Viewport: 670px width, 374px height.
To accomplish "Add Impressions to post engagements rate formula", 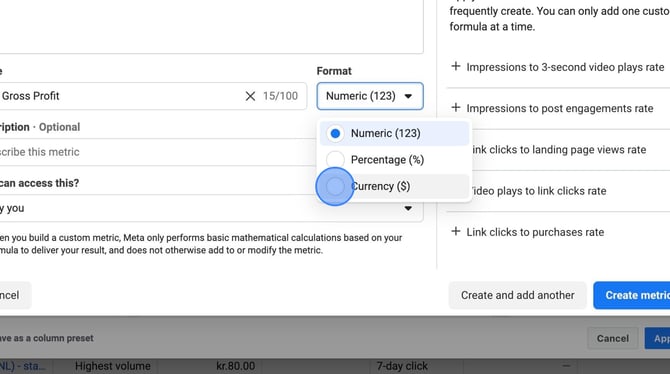I will 552,108.
